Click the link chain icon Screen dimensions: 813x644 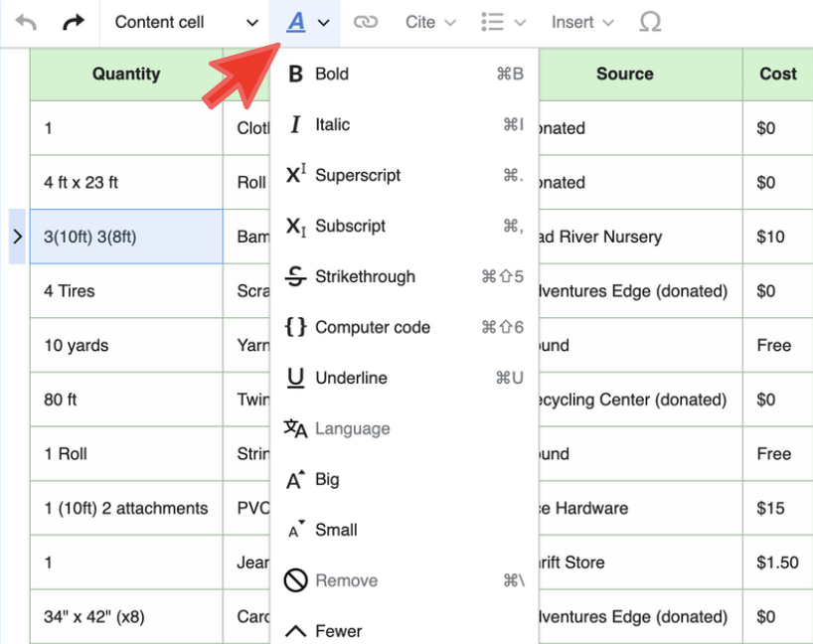point(366,22)
